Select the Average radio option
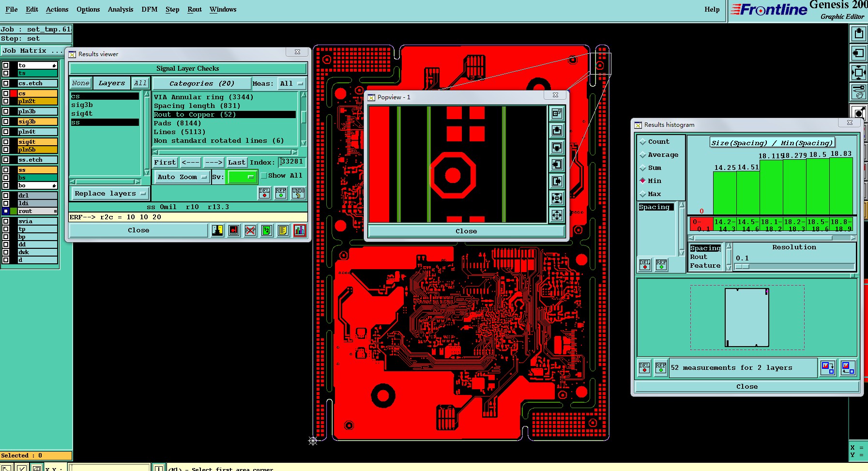 (643, 155)
